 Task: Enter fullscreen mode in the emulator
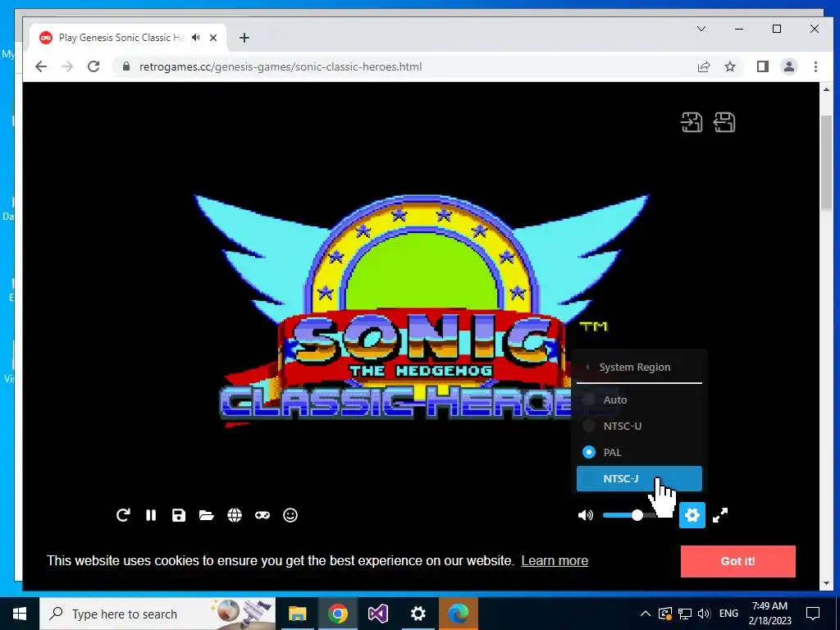(720, 515)
